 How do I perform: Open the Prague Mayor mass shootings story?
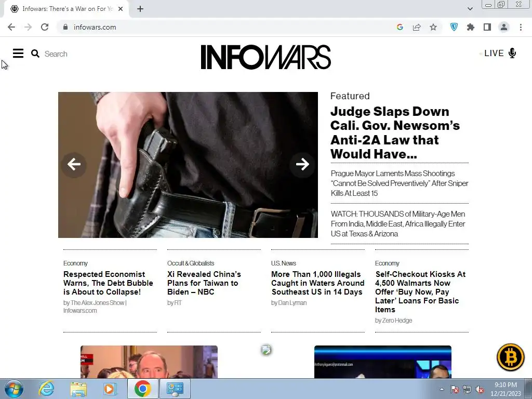pos(400,183)
